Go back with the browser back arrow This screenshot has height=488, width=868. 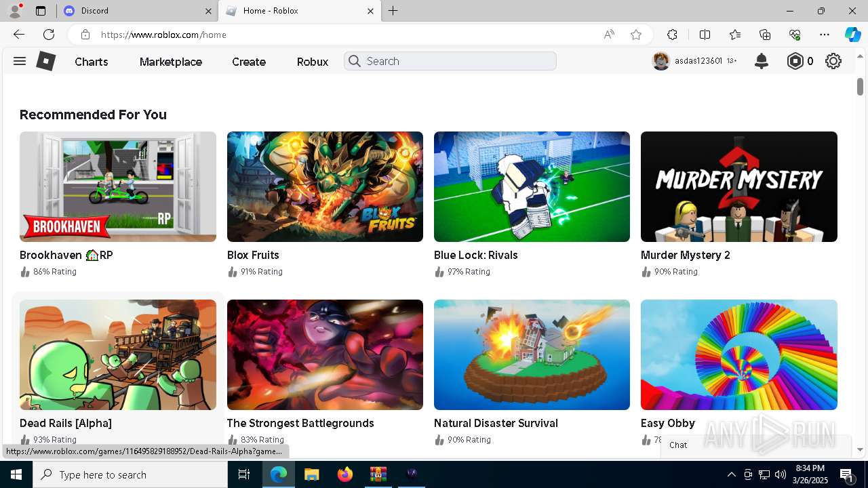pos(19,35)
